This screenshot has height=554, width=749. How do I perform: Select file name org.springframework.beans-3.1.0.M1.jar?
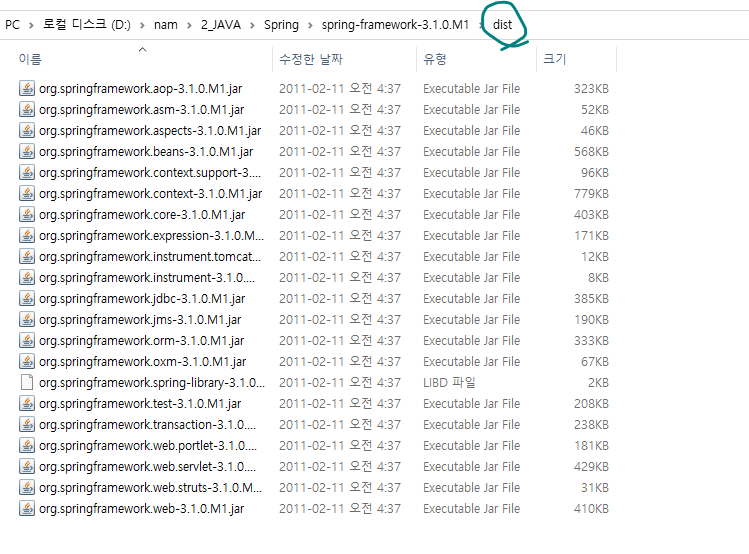[146, 152]
